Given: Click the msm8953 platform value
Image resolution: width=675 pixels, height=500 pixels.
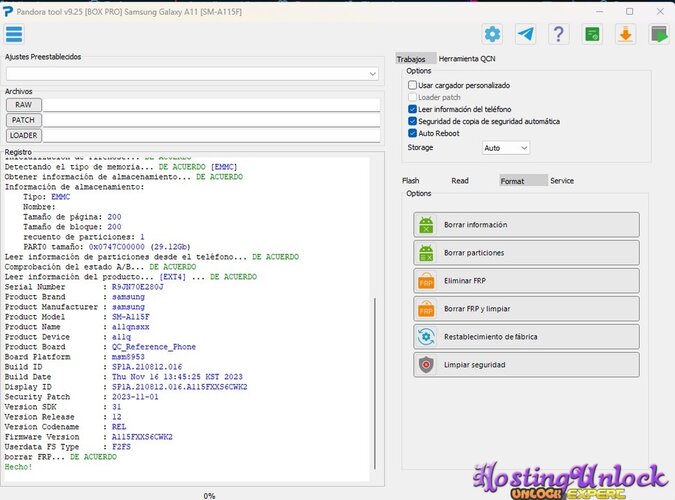Looking at the screenshot, I should point(128,357).
